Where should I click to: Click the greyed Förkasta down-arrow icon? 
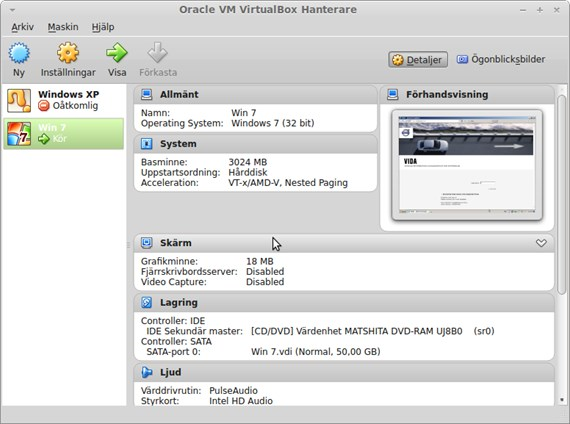[x=157, y=53]
